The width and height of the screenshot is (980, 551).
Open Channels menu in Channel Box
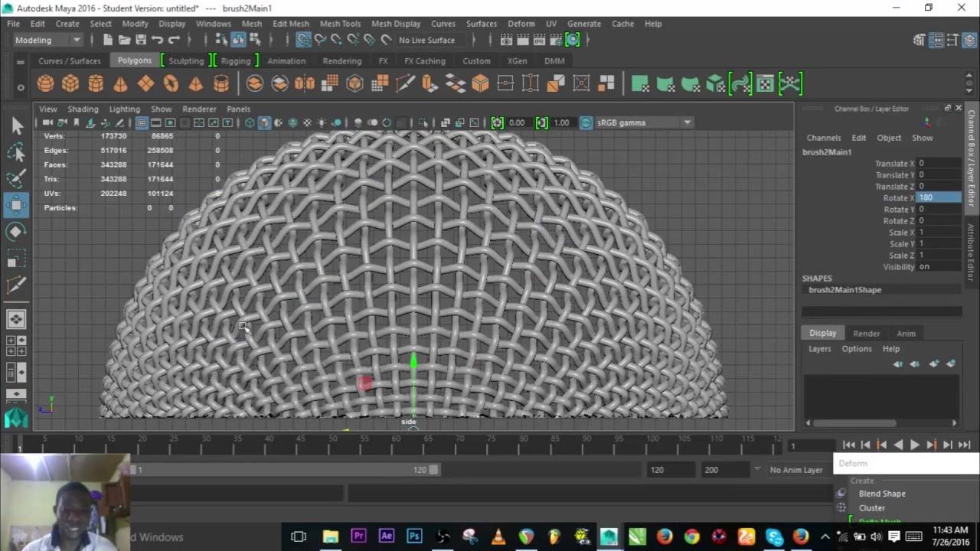(x=823, y=138)
